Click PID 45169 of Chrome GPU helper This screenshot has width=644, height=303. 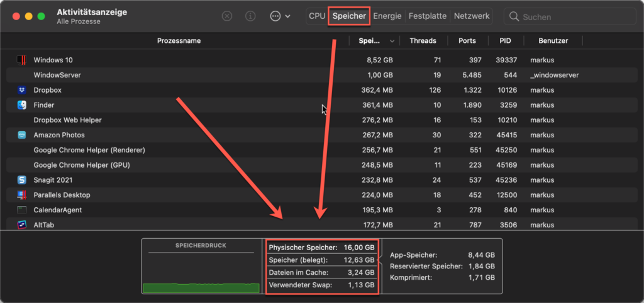506,165
